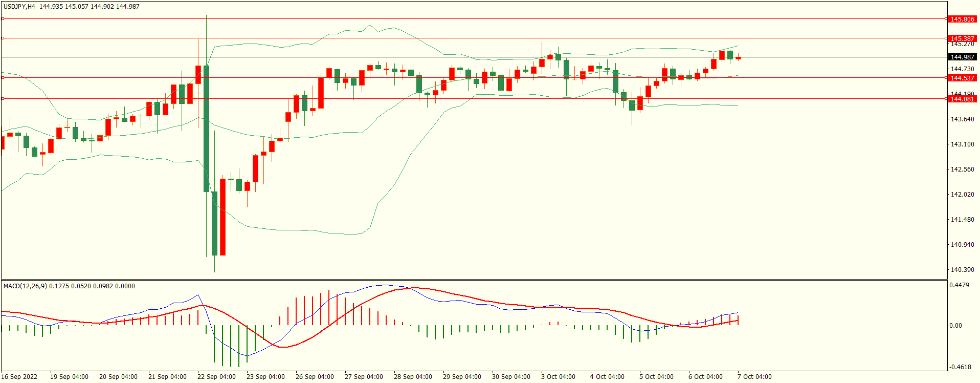The width and height of the screenshot is (980, 383).
Task: Click the 4 Oct 04:00 date label
Action: 607,377
